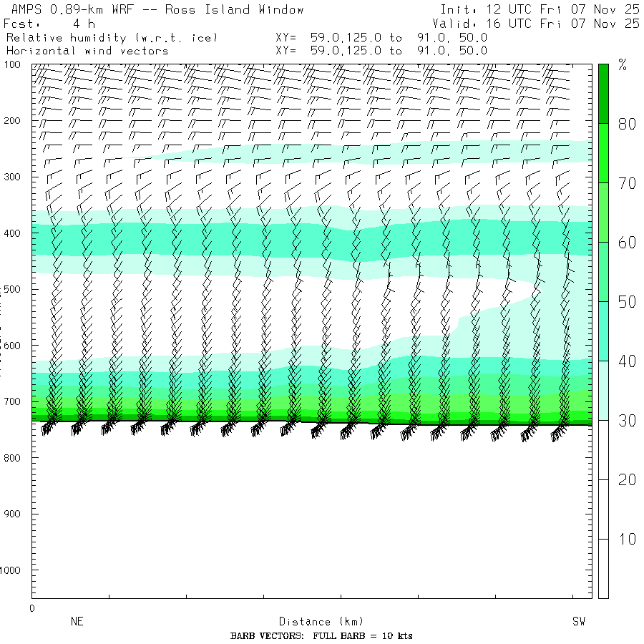
Task: Click the 900 pressure axis label
Action: tap(12, 514)
